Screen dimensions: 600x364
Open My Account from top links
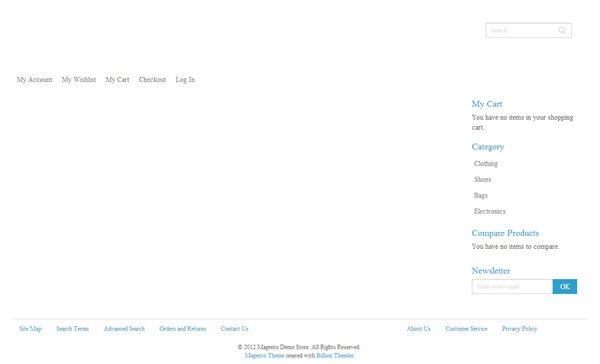[x=34, y=80]
